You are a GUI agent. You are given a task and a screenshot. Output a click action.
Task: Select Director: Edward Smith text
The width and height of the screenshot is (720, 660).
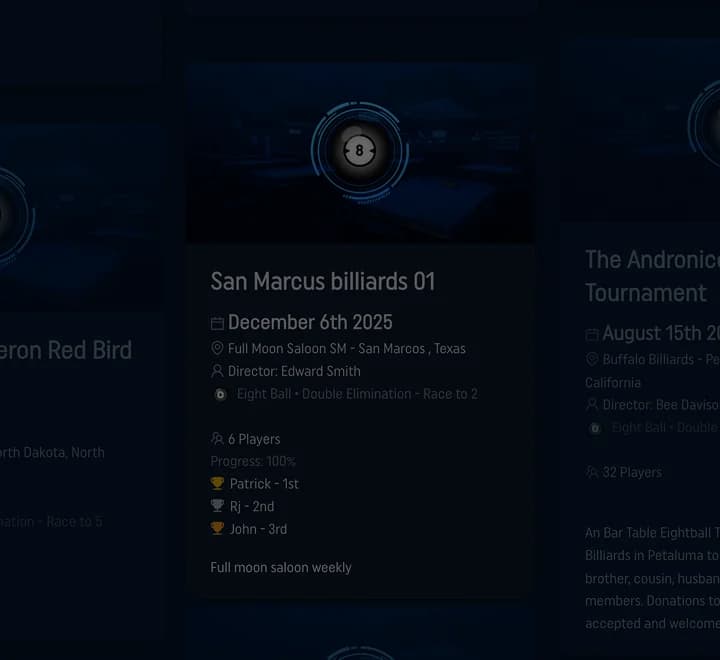[x=294, y=371]
